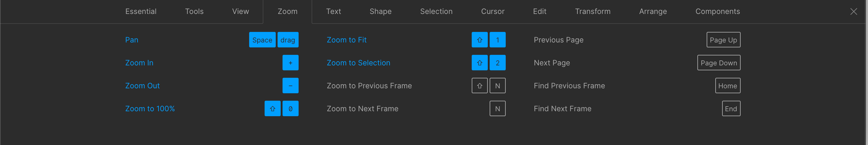Click the Page Down key badge

(x=718, y=63)
